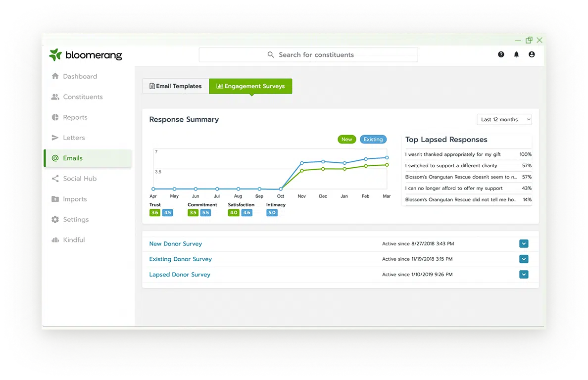Select 'I can no longer afford' response
588x380 pixels.
tap(468, 188)
